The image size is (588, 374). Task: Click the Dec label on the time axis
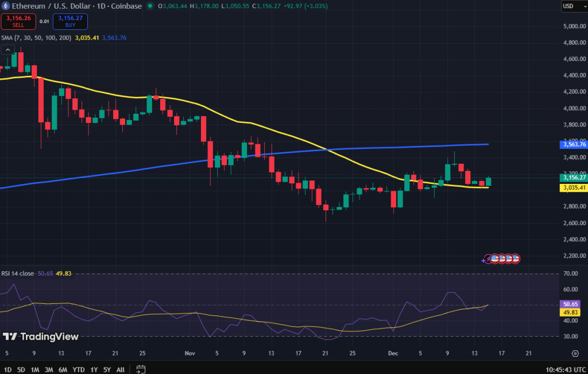click(393, 353)
